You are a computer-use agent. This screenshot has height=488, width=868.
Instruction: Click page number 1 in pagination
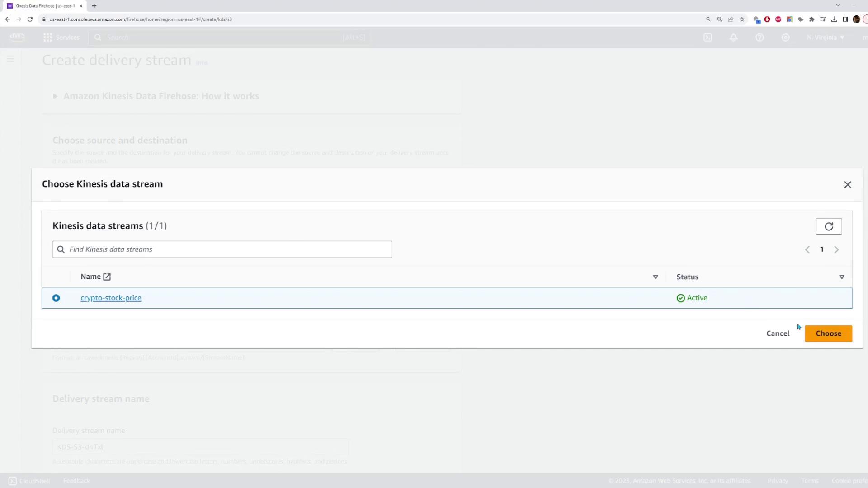(822, 249)
